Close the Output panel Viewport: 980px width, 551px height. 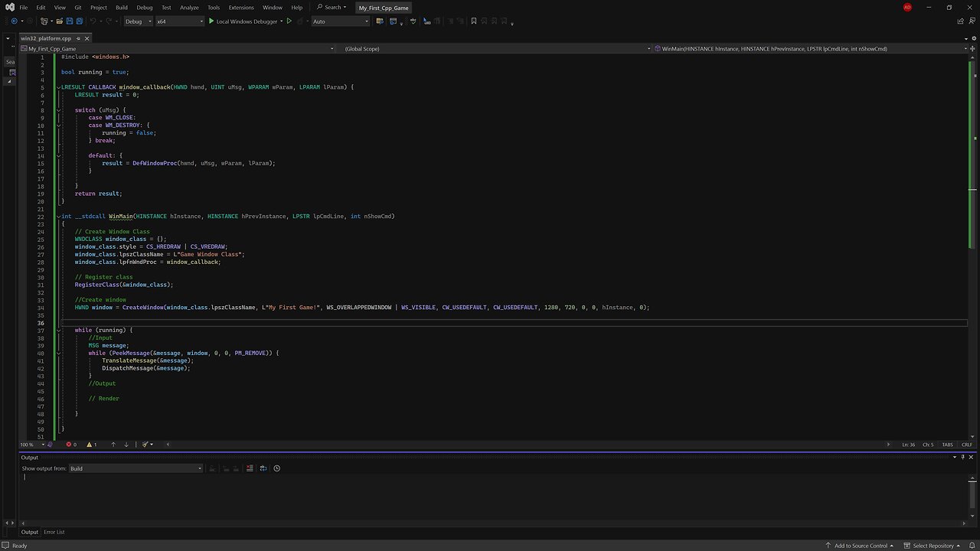point(972,457)
